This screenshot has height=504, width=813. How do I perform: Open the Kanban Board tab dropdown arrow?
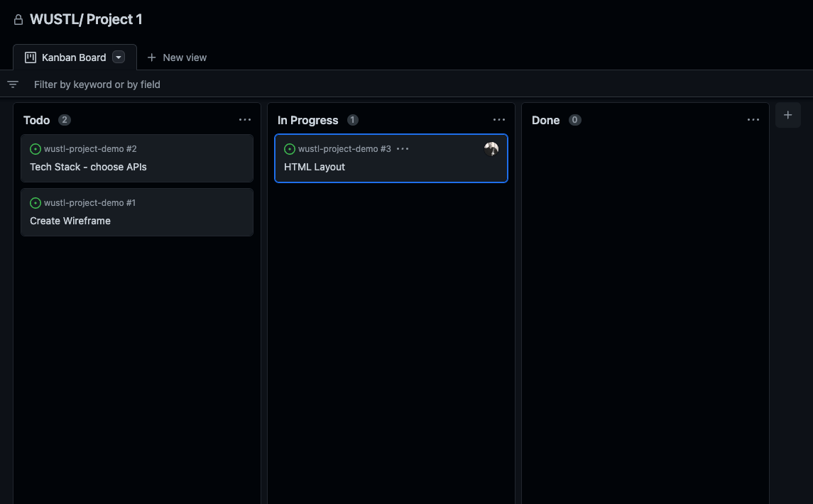[x=119, y=57]
